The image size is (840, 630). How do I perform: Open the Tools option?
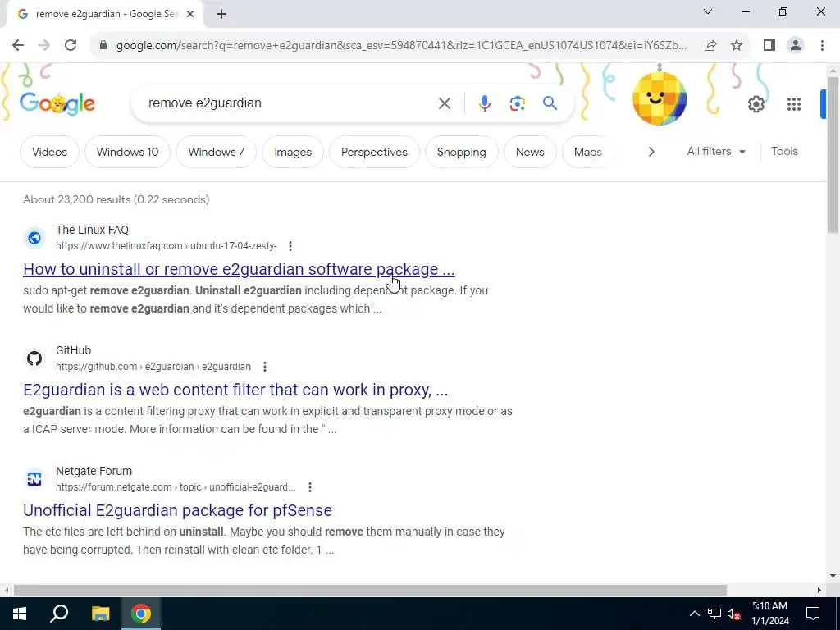[x=784, y=152]
